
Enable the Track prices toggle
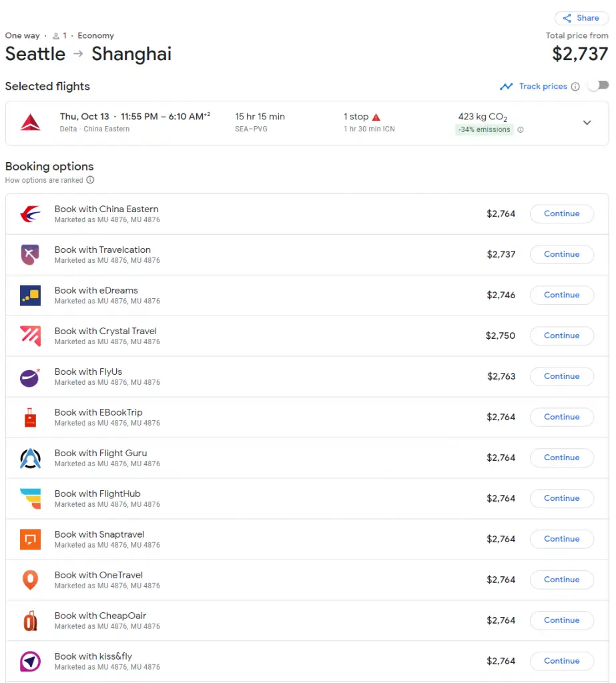(x=599, y=86)
